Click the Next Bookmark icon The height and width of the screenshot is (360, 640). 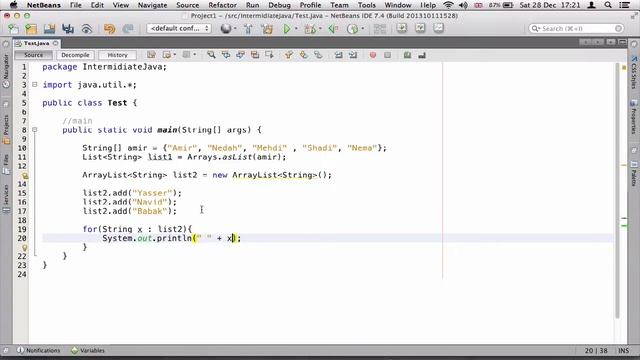tap(304, 55)
